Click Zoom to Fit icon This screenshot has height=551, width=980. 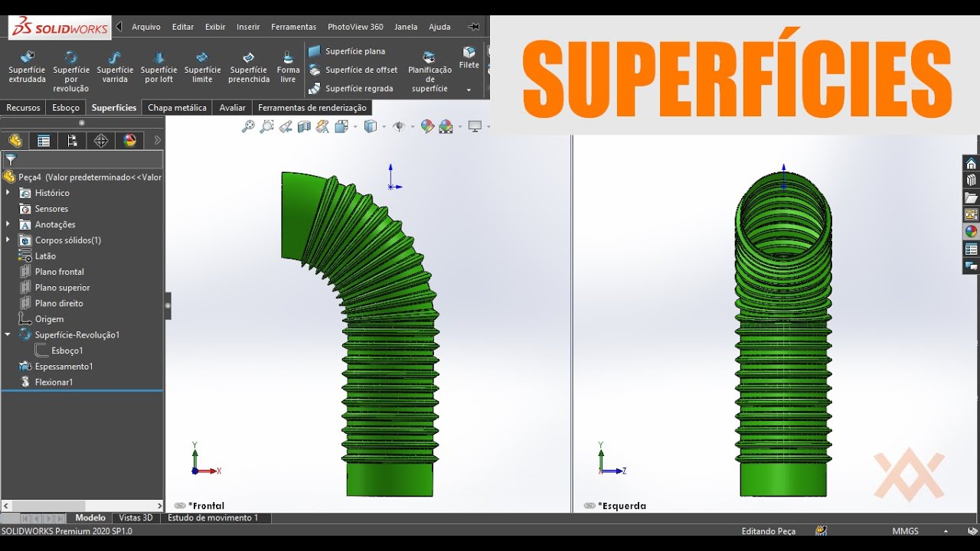tap(248, 126)
